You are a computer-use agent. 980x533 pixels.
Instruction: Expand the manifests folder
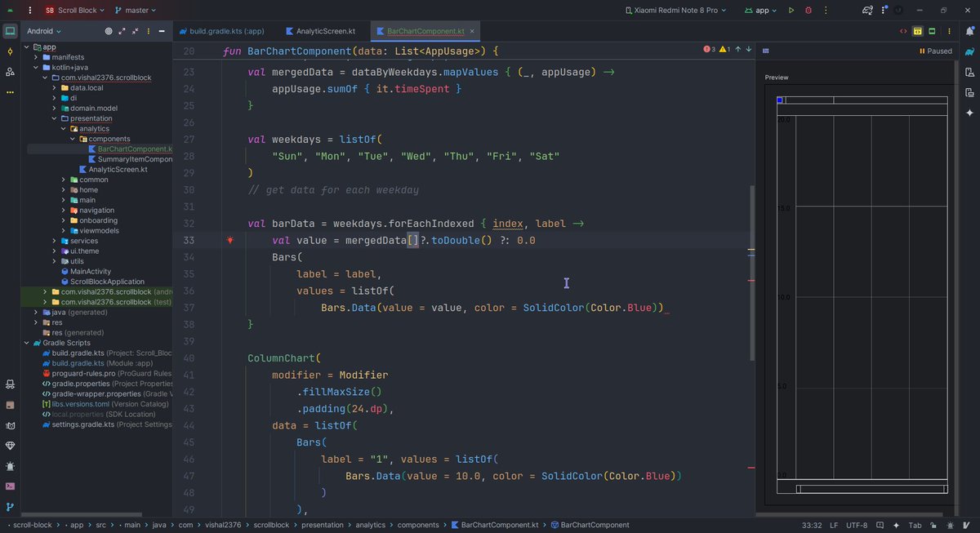tap(35, 57)
